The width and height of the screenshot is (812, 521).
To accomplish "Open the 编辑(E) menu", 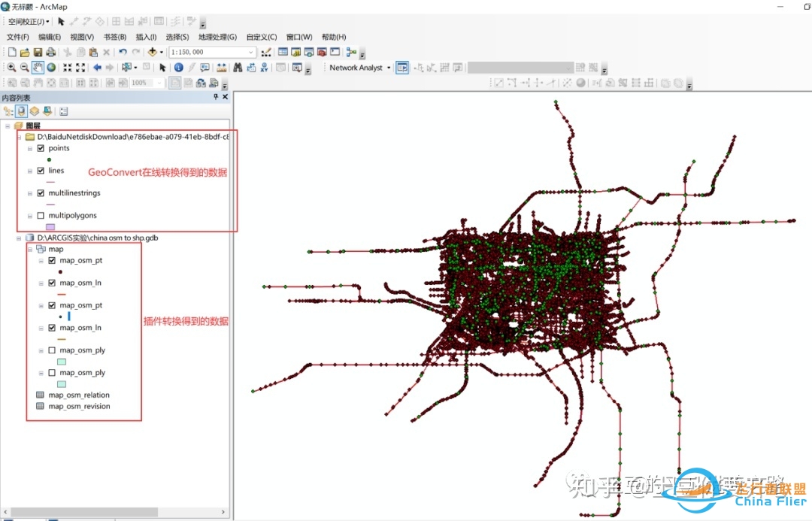I will tap(49, 37).
